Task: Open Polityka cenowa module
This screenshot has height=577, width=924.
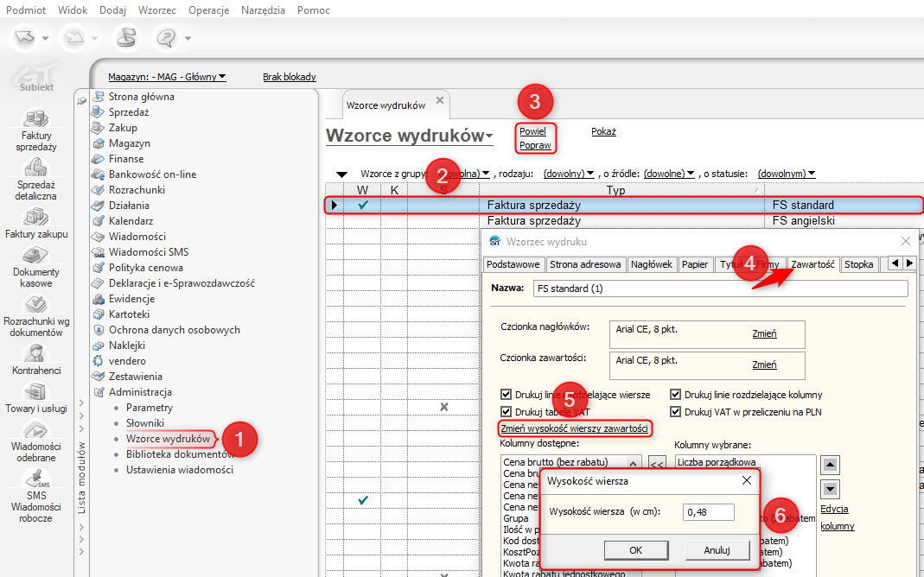Action: point(145,267)
